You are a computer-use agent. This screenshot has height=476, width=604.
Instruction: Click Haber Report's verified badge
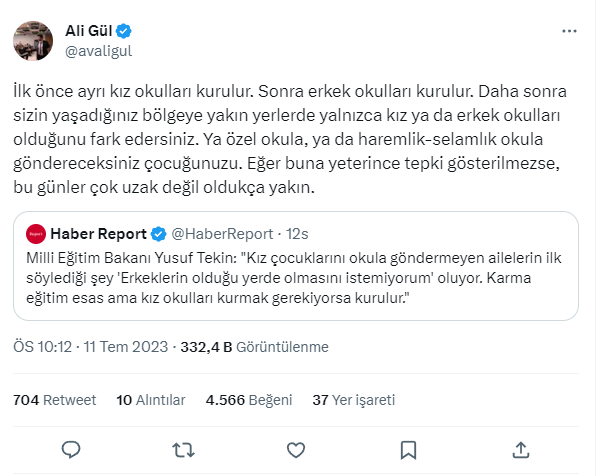tap(158, 235)
